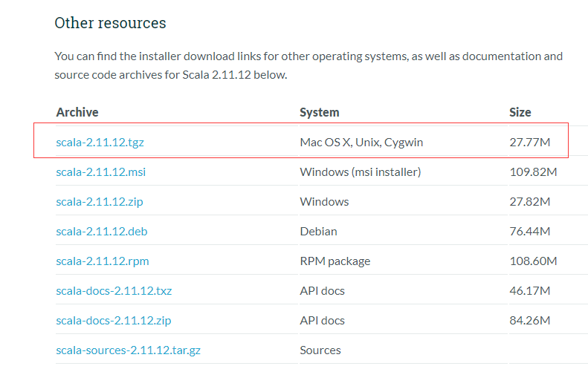Screen dimensions: 588x369
Task: Select the "Mac OS X, Unix, Cygwin" cell
Action: 361,142
